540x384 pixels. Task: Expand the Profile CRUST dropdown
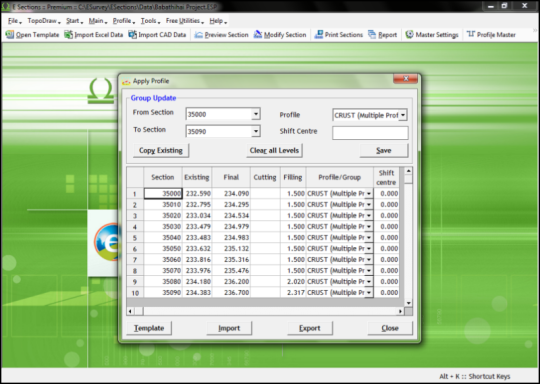coord(403,115)
